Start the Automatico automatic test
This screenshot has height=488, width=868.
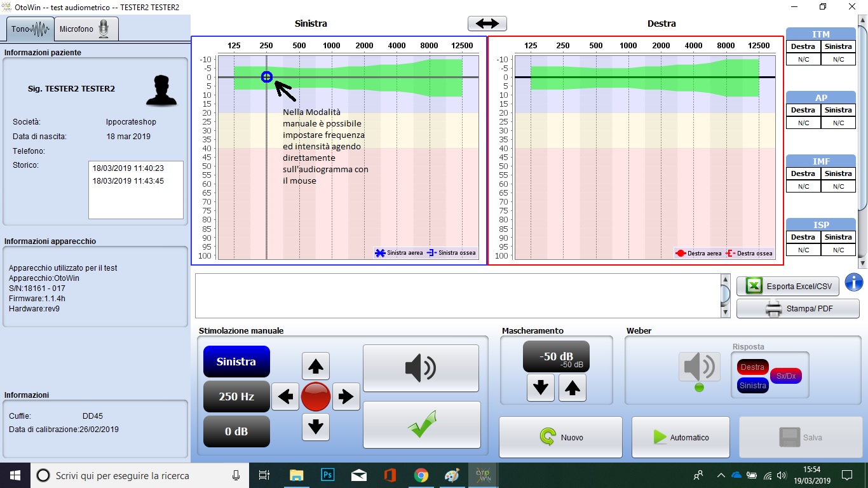tap(680, 437)
